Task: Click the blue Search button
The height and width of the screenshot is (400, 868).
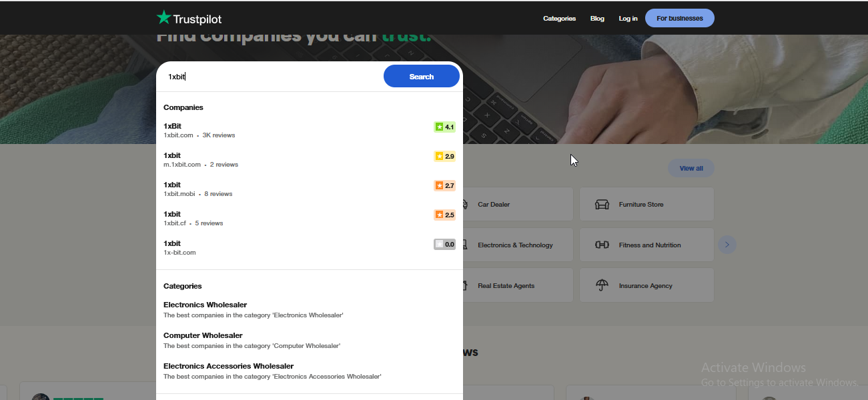Action: point(422,77)
